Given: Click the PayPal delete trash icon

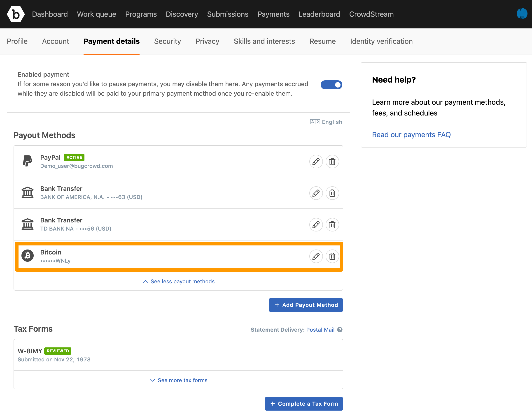Looking at the screenshot, I should (332, 161).
